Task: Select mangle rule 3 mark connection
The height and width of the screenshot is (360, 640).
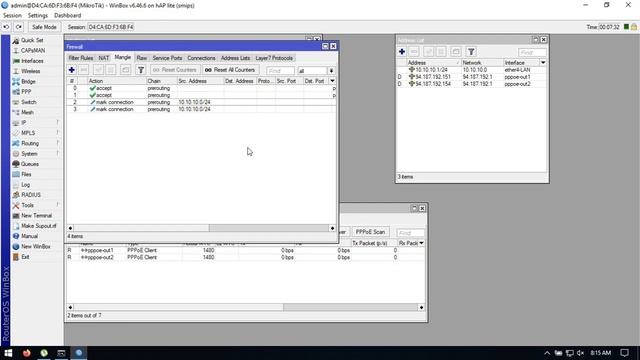Action: click(201, 109)
